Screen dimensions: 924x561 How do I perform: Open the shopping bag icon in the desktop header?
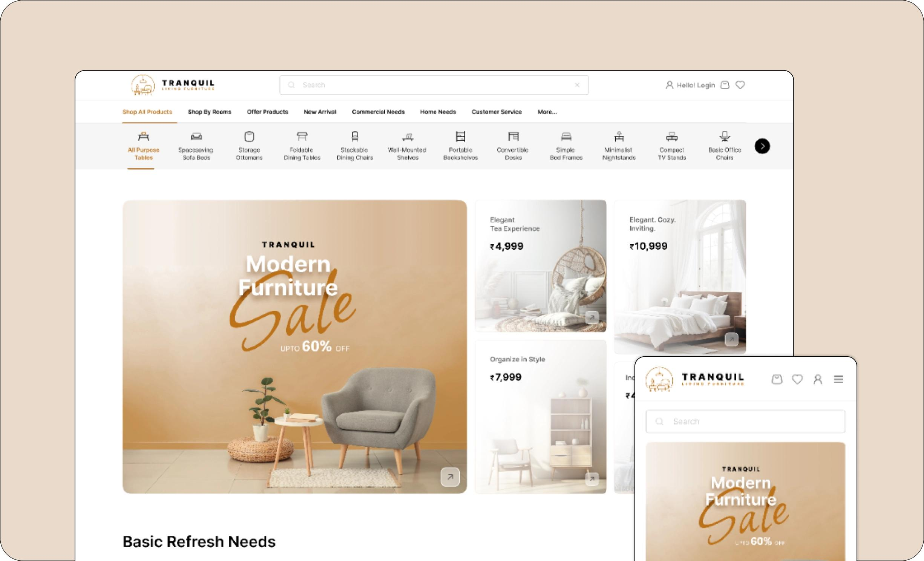[x=725, y=85]
